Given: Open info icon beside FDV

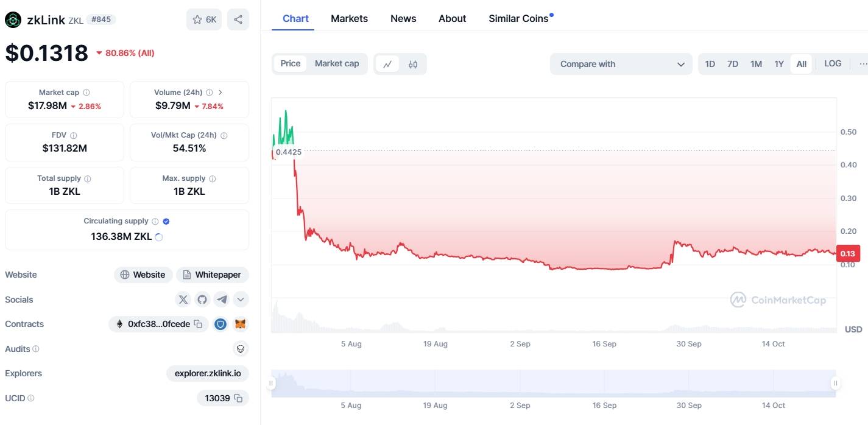Looking at the screenshot, I should (74, 136).
